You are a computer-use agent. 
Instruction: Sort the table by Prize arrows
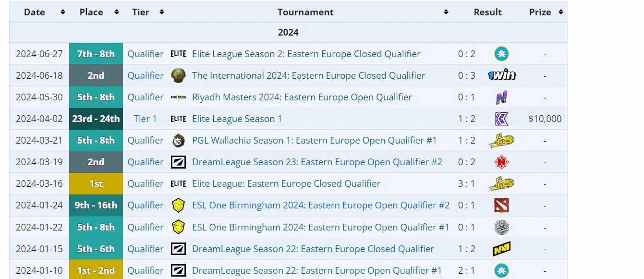[560, 12]
